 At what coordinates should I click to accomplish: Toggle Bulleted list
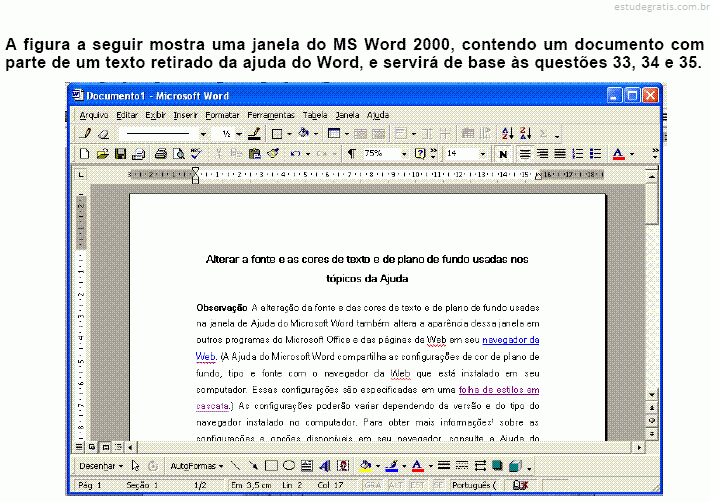(595, 154)
